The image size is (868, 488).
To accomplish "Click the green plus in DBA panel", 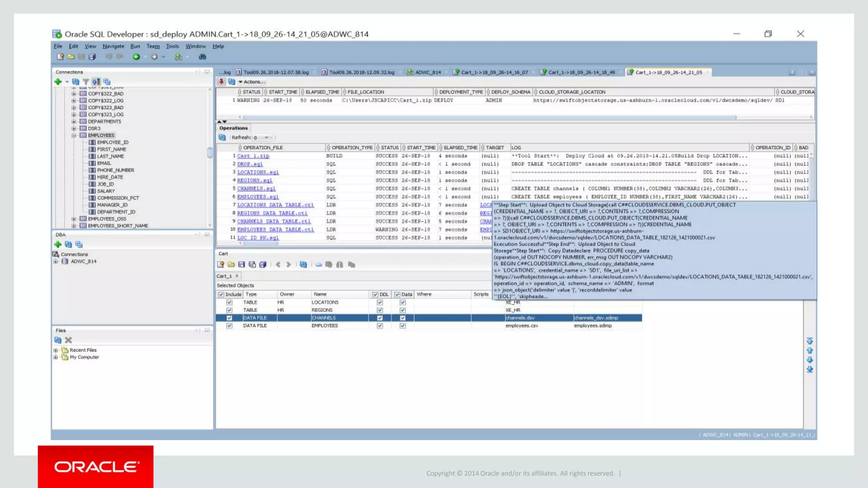I will coord(58,244).
